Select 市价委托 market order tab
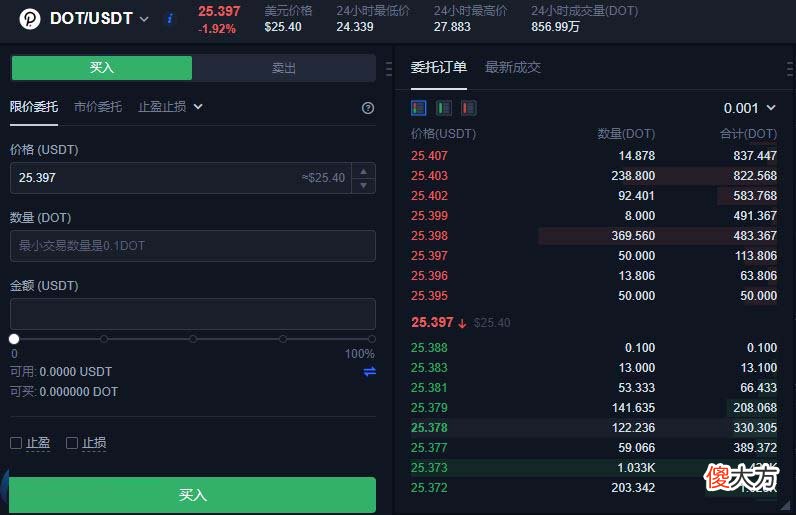This screenshot has height=515, width=796. point(98,107)
